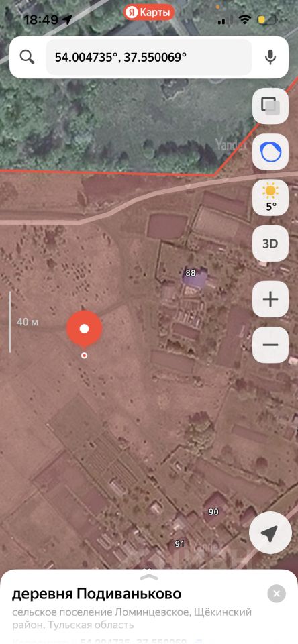Zoom in with the plus button
Viewport: 298px width, 644px height.
pyautogui.click(x=270, y=299)
